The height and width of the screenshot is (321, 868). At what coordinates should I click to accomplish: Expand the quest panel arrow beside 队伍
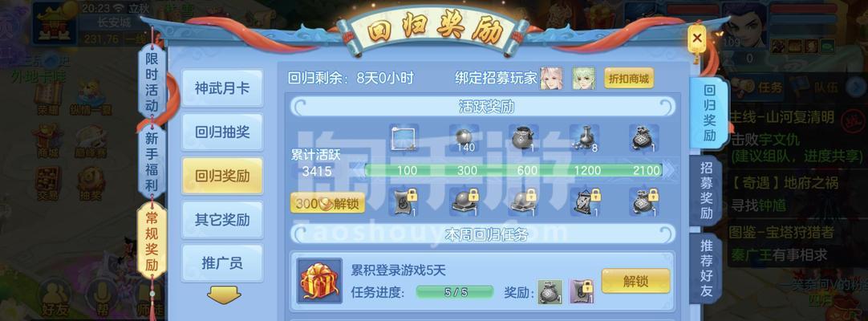[857, 85]
